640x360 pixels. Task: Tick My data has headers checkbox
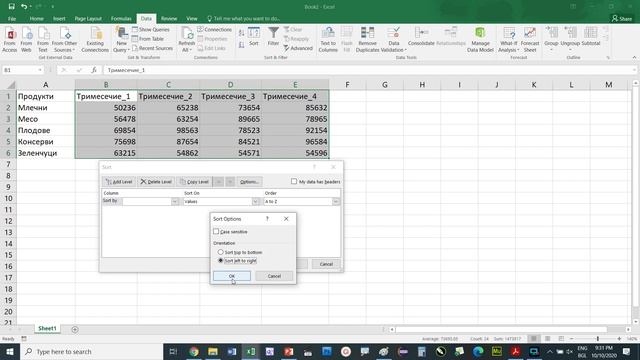click(294, 182)
